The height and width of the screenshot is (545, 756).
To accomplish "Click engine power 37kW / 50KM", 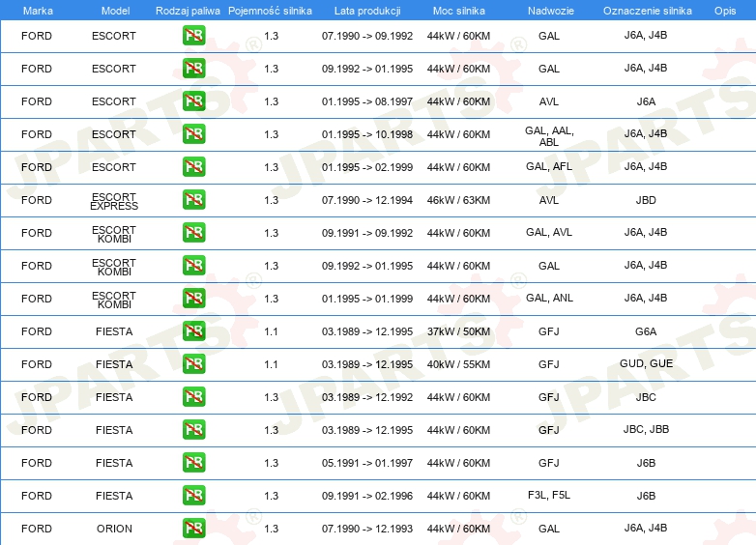I will pyautogui.click(x=458, y=331).
